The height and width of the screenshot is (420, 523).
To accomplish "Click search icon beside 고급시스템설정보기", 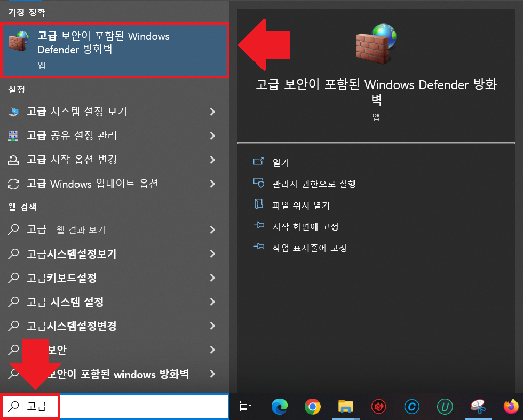I will coord(13,253).
